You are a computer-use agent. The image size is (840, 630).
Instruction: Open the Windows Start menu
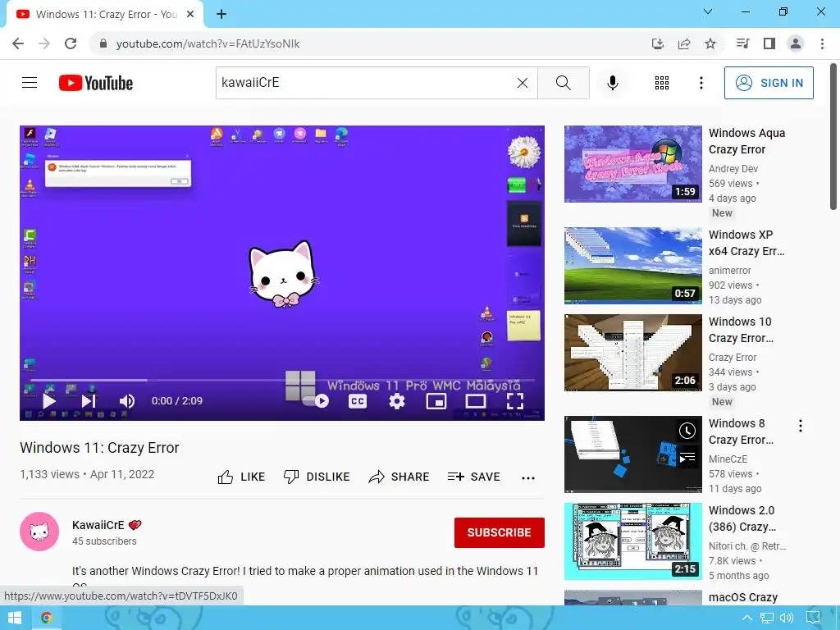[x=14, y=619]
